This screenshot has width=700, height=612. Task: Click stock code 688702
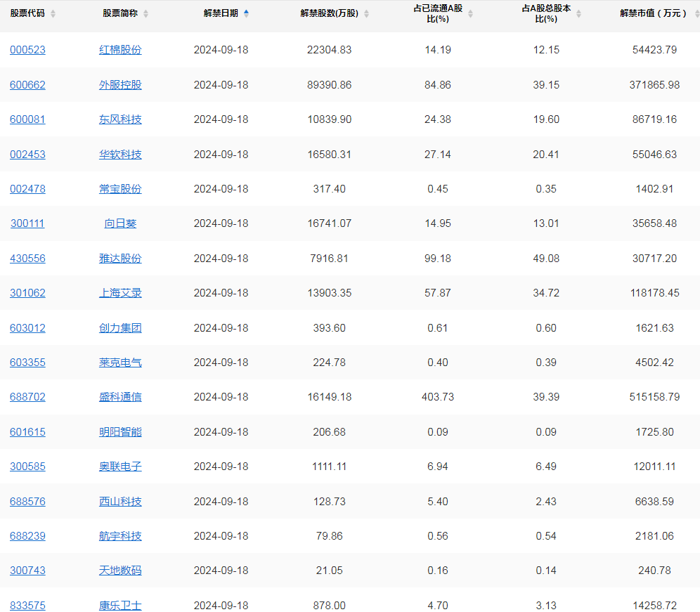click(27, 397)
